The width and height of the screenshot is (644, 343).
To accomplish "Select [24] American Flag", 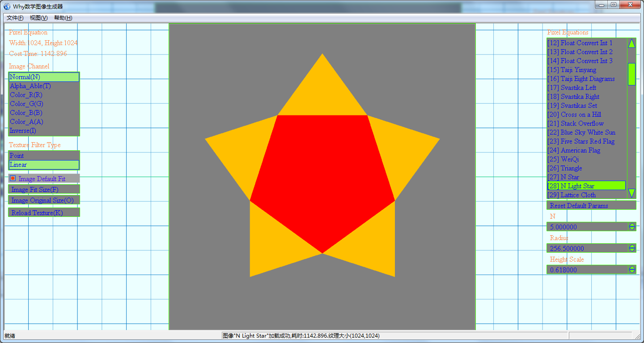I will coord(586,150).
